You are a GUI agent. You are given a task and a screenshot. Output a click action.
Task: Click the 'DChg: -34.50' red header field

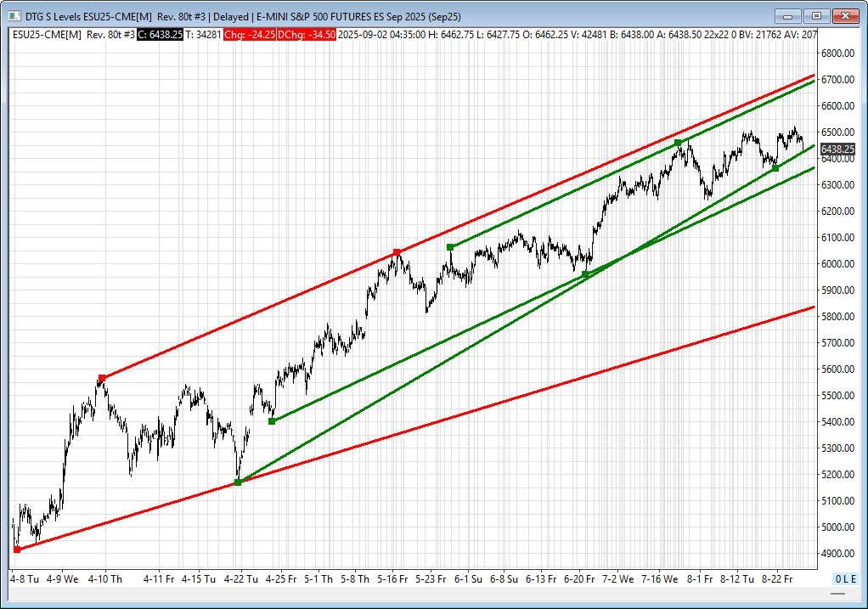pyautogui.click(x=306, y=34)
